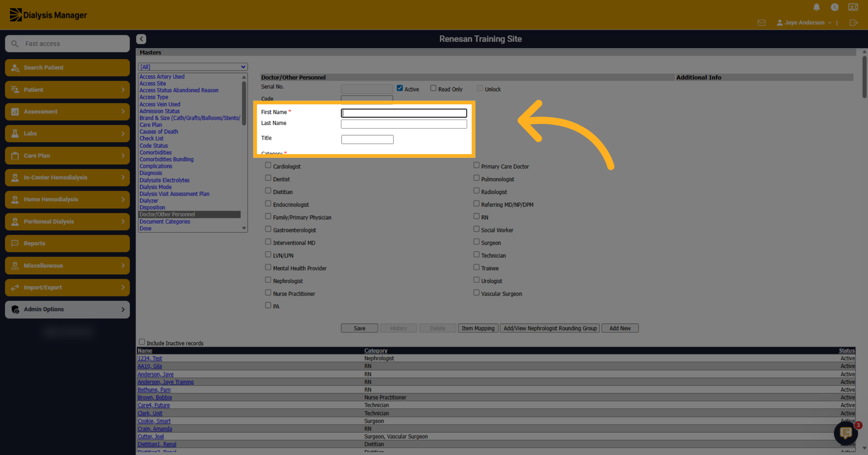Open the contact card icon

pyautogui.click(x=853, y=7)
